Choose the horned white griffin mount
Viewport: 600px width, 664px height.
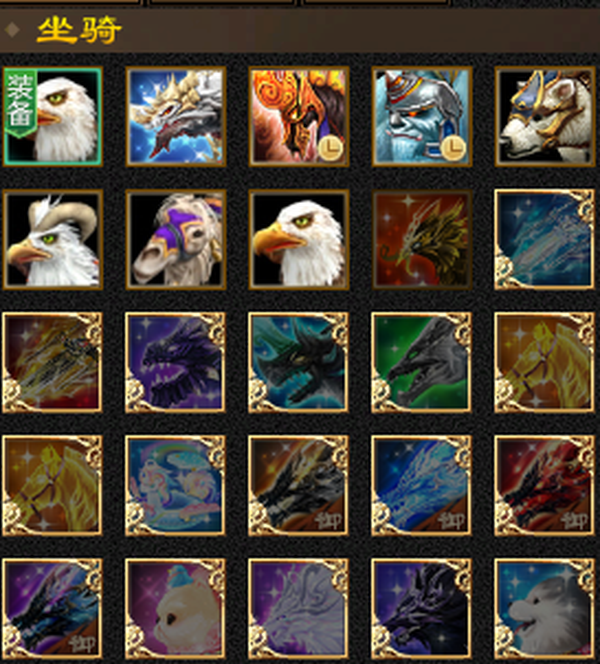(x=53, y=239)
